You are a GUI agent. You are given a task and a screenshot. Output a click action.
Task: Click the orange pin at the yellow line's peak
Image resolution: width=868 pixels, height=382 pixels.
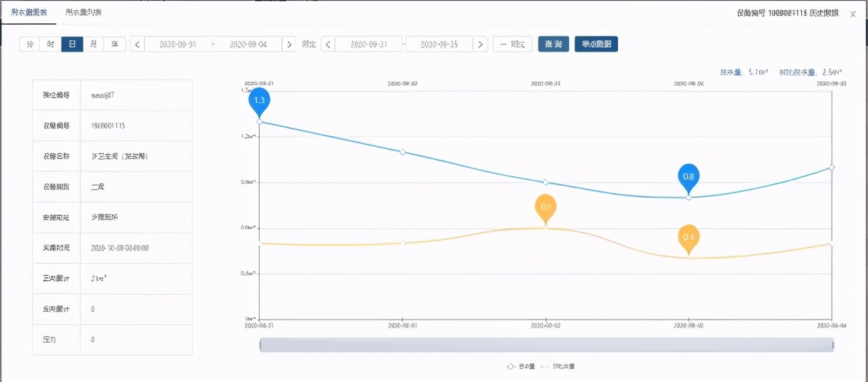point(545,207)
